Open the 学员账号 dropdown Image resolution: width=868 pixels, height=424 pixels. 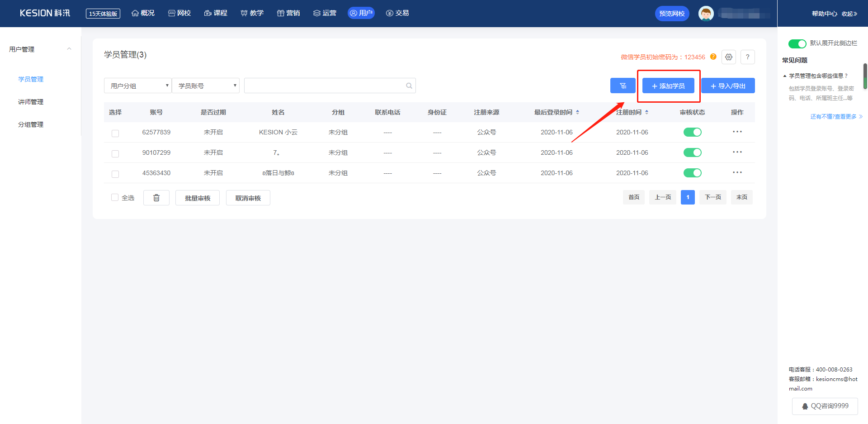pyautogui.click(x=206, y=86)
